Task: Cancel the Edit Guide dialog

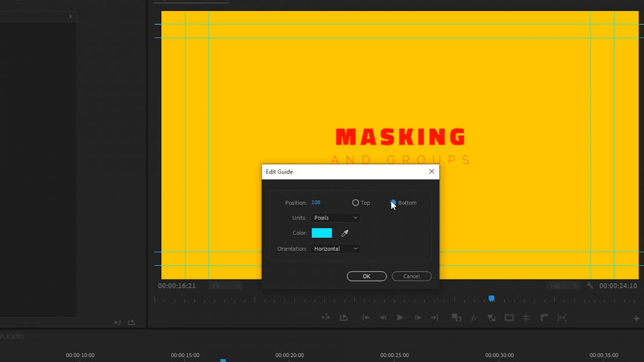Action: [x=411, y=276]
